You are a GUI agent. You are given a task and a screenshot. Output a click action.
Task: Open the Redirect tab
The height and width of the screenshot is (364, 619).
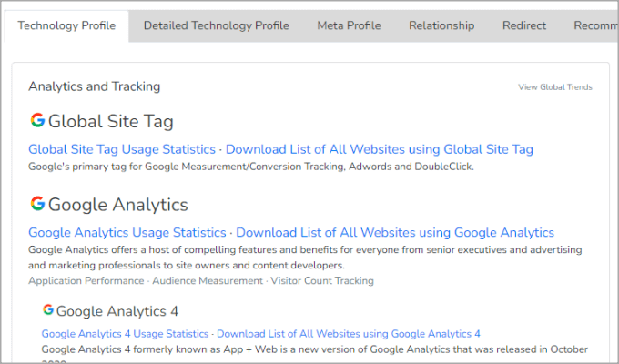523,25
